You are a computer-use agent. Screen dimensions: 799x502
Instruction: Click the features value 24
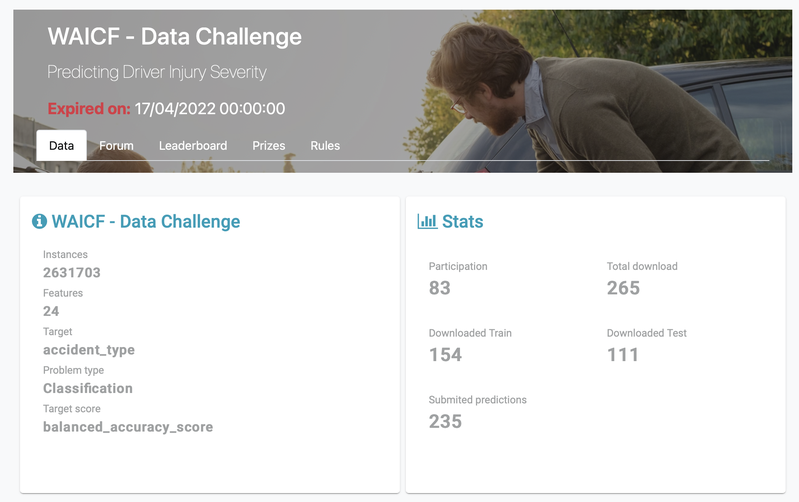click(51, 311)
